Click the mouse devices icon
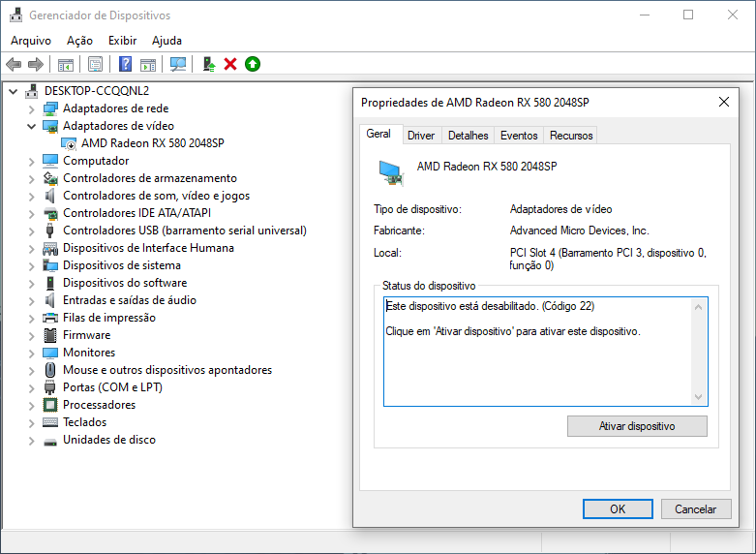This screenshot has height=554, width=756. click(x=50, y=370)
